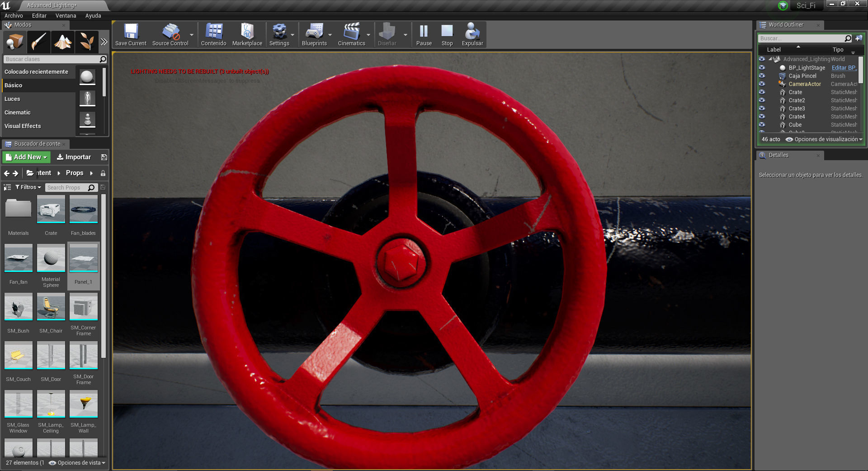Collapse the Advanced_Lighting world tree
Viewport: 868px width, 471px height.
pyautogui.click(x=770, y=59)
